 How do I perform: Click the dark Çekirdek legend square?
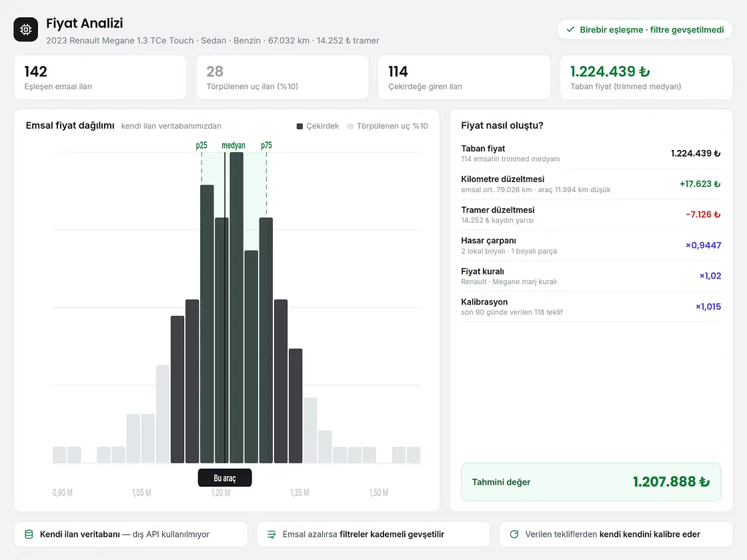coord(299,126)
